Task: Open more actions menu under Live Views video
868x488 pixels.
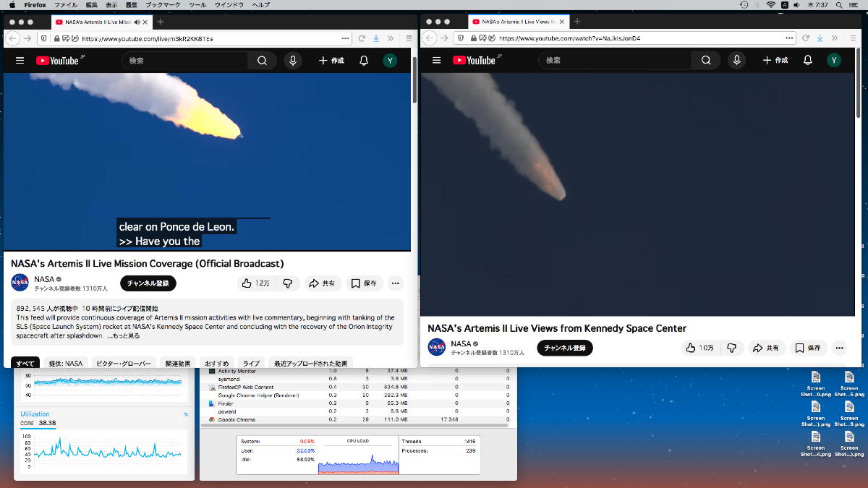Action: (839, 348)
